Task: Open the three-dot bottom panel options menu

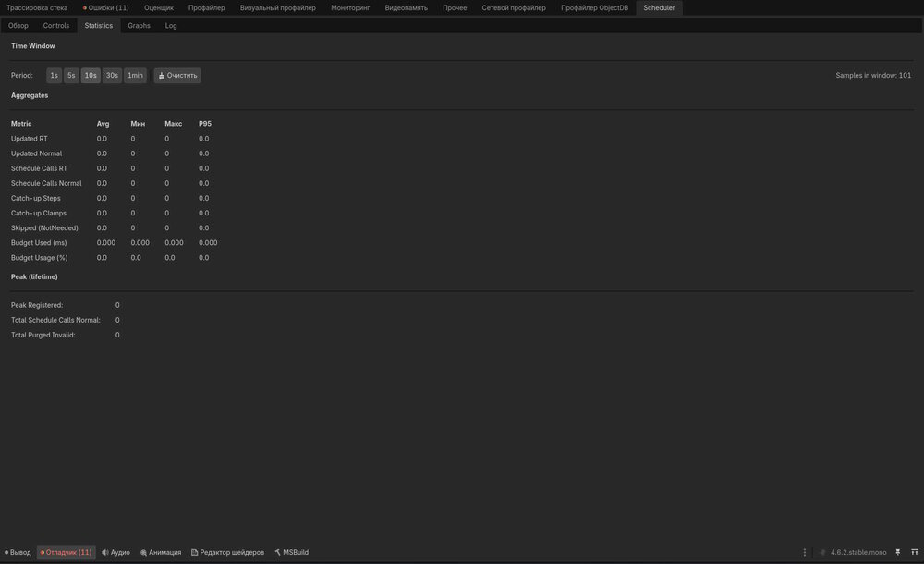Action: [805, 552]
